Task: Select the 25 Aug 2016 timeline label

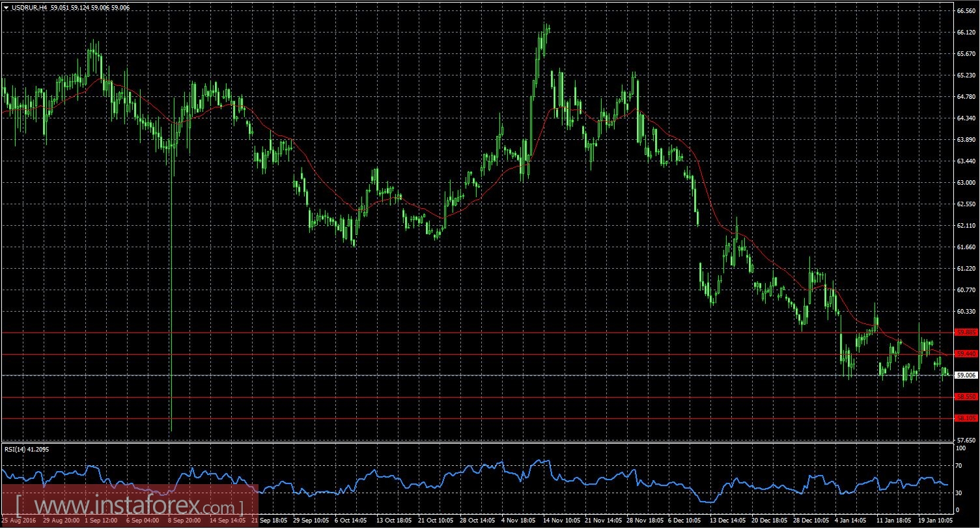Action: [18, 521]
